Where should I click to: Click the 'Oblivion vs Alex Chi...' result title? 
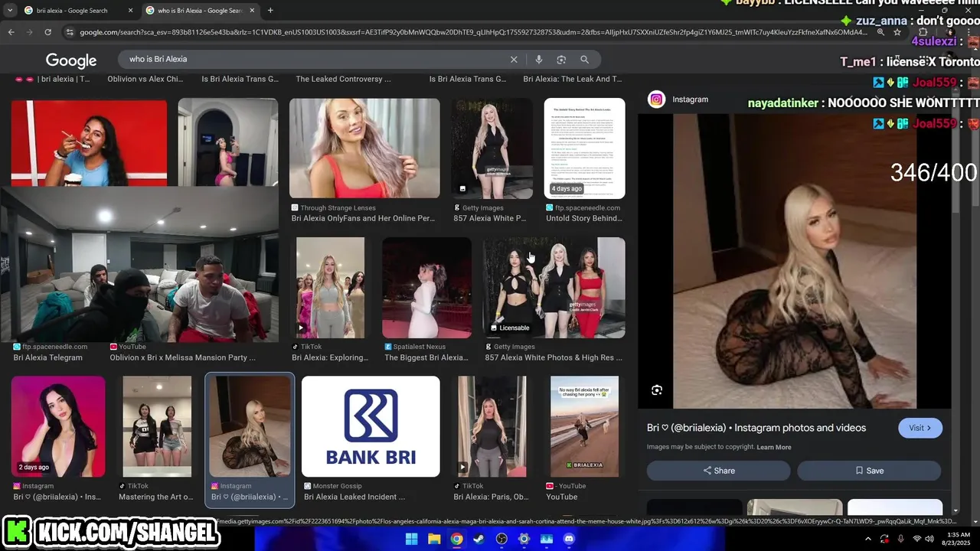145,79
